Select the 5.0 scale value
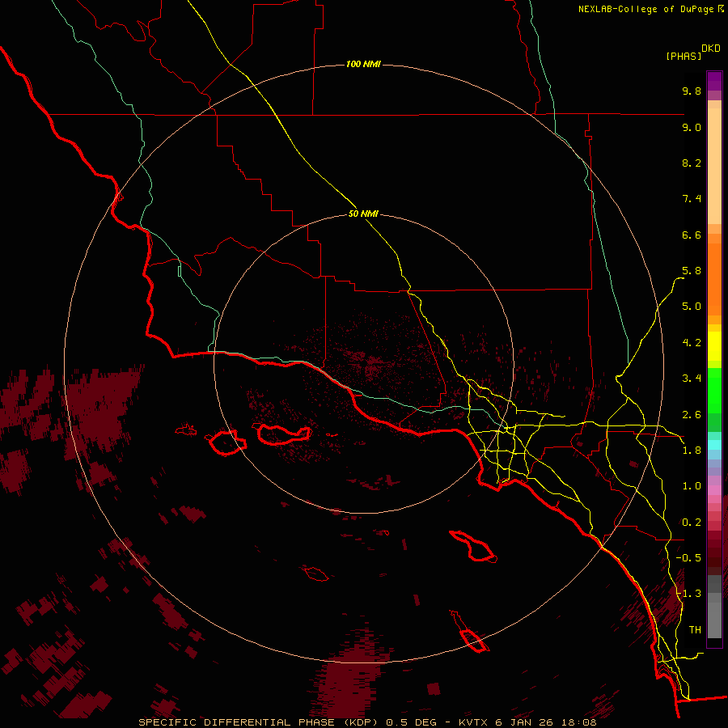728x728 pixels. 692,307
